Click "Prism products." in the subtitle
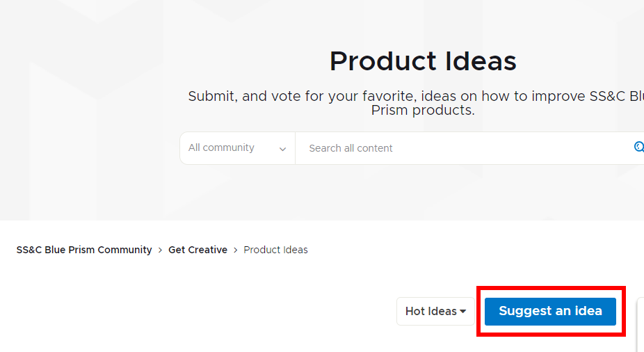Screen dimensions: 644x352 (423, 111)
